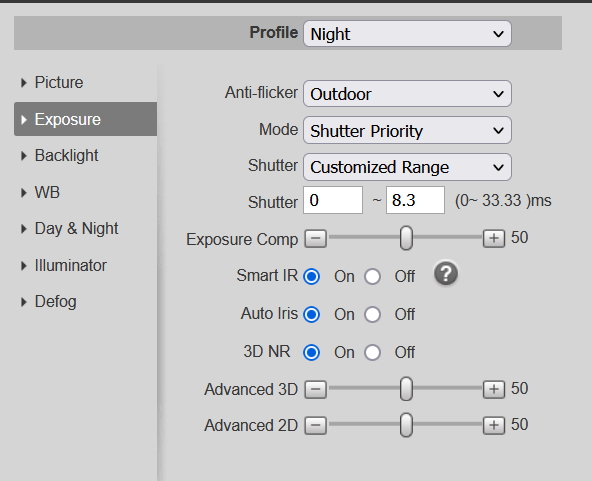Viewport: 592px width, 481px height.
Task: Open the Profile dropdown showing Night
Action: [407, 34]
